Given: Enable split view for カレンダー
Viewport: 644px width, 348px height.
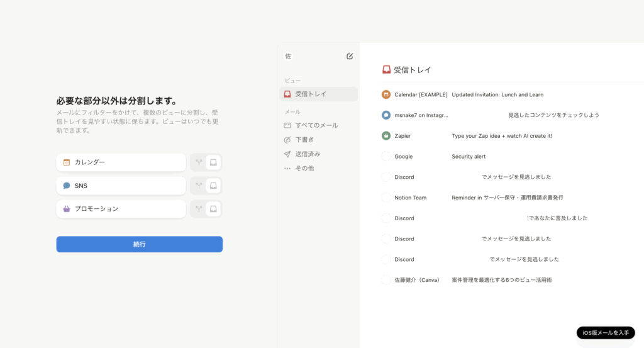Looking at the screenshot, I should click(199, 162).
